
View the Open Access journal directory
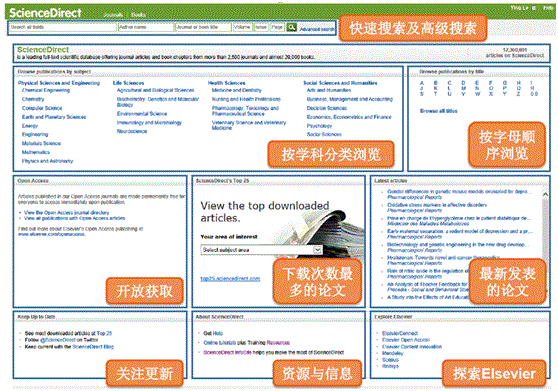(67, 213)
